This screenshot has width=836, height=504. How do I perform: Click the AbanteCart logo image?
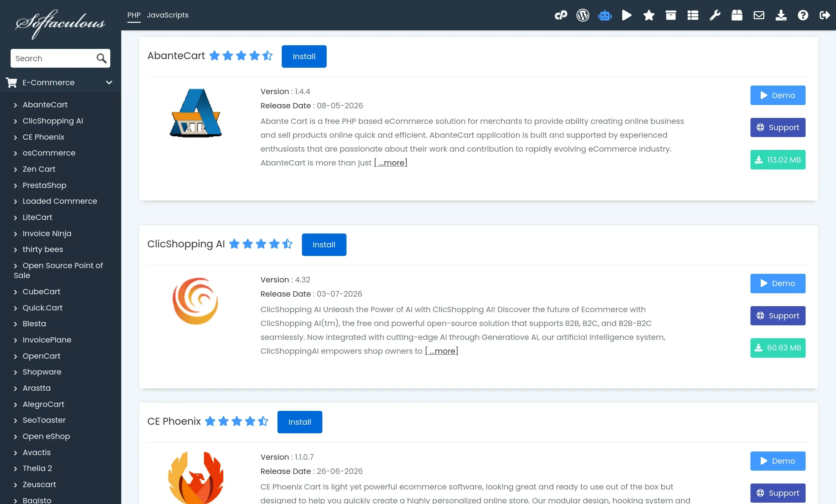[x=196, y=113]
